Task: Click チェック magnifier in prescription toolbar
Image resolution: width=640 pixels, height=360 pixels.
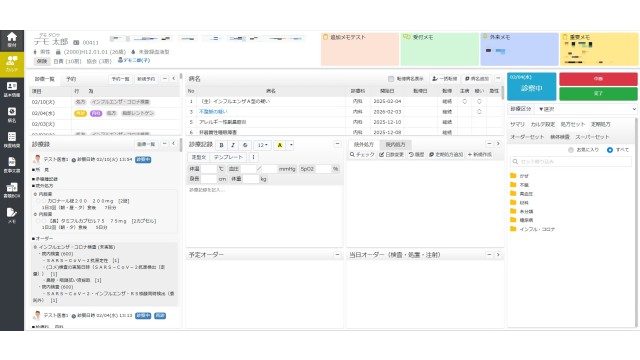Action: tap(362, 155)
